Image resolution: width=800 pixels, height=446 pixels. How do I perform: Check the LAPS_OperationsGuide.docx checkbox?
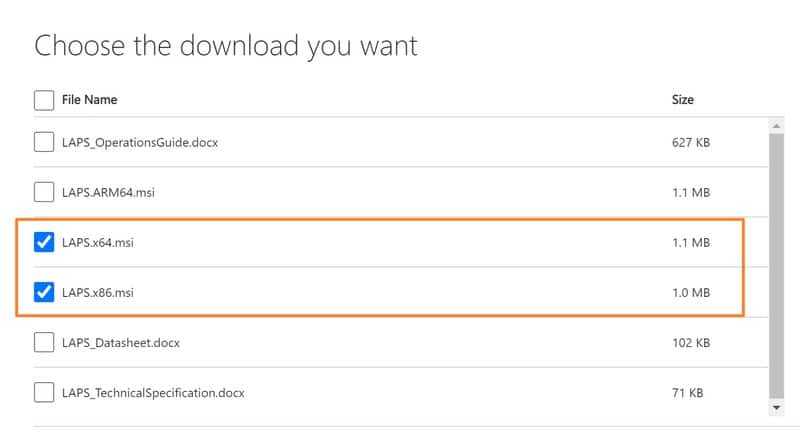44,142
